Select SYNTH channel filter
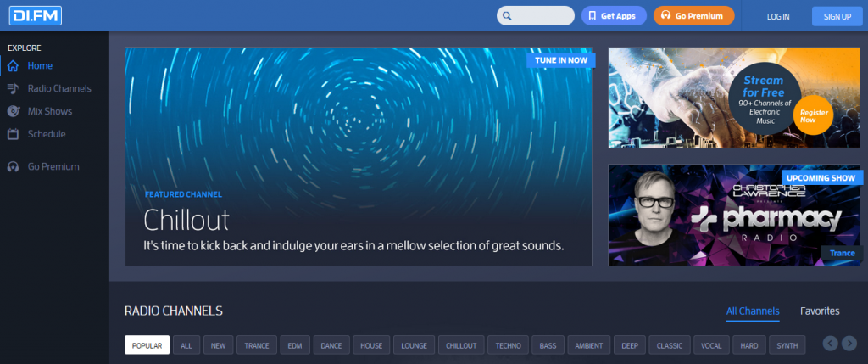 point(787,345)
